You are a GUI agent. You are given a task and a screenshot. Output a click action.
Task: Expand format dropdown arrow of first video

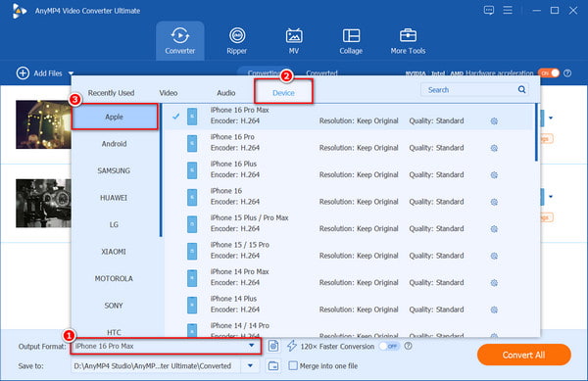click(x=551, y=119)
